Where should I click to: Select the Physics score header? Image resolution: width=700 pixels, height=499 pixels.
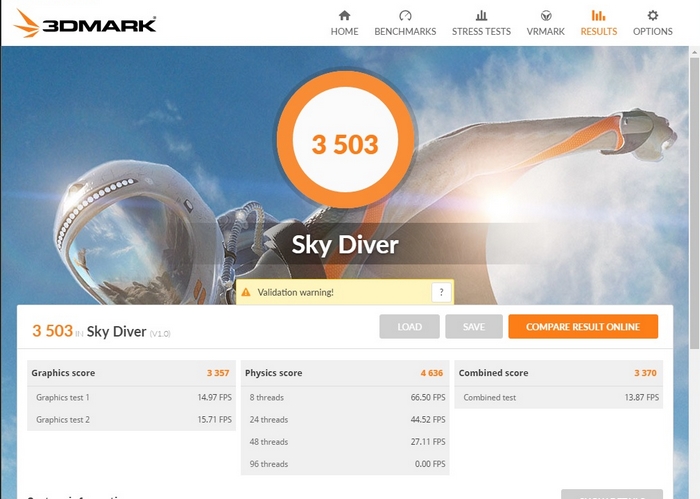[x=274, y=373]
